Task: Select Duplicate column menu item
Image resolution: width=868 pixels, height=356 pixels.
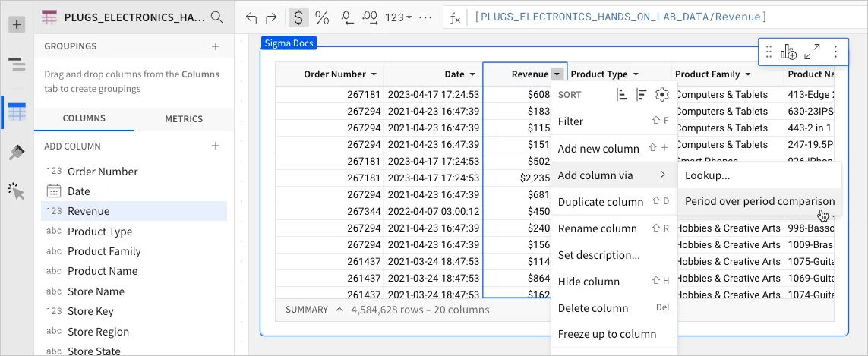Action: (614, 201)
